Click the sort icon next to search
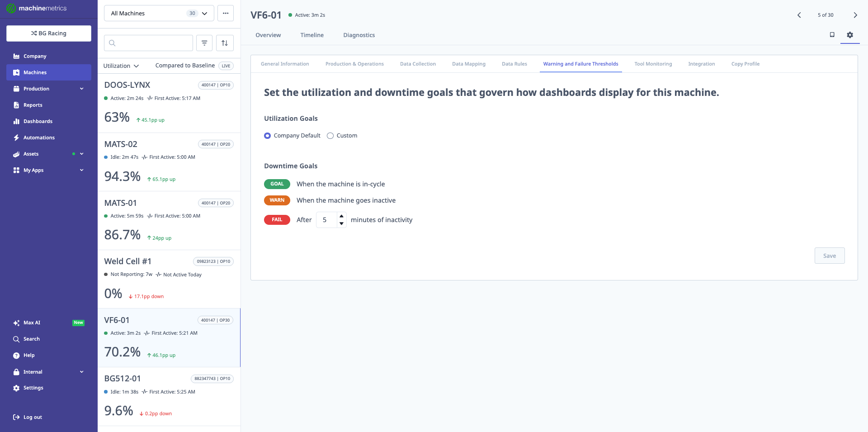This screenshot has width=868, height=432. [225, 43]
